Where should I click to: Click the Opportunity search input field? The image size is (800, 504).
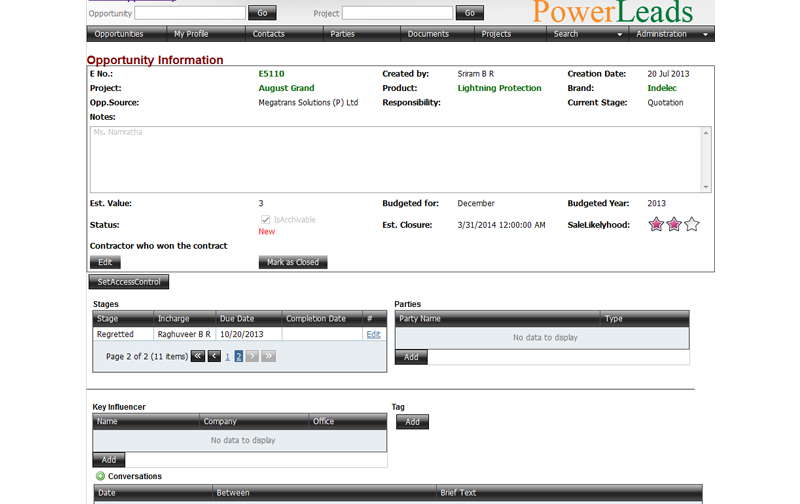(190, 13)
